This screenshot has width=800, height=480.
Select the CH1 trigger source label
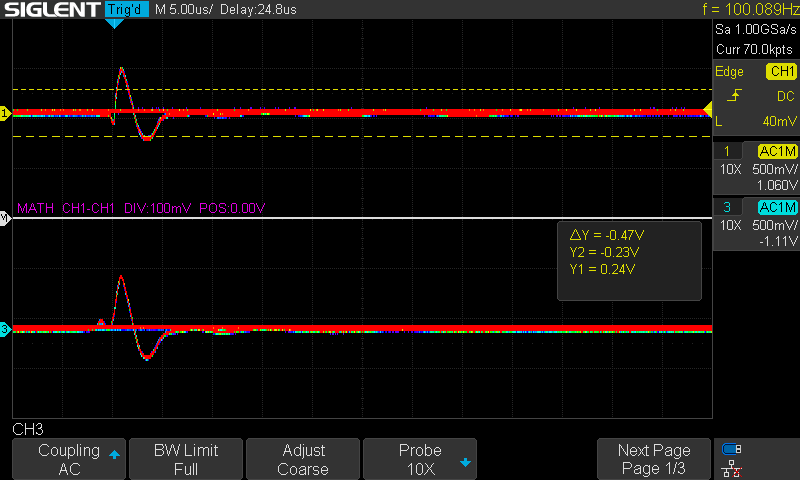pyautogui.click(x=782, y=71)
